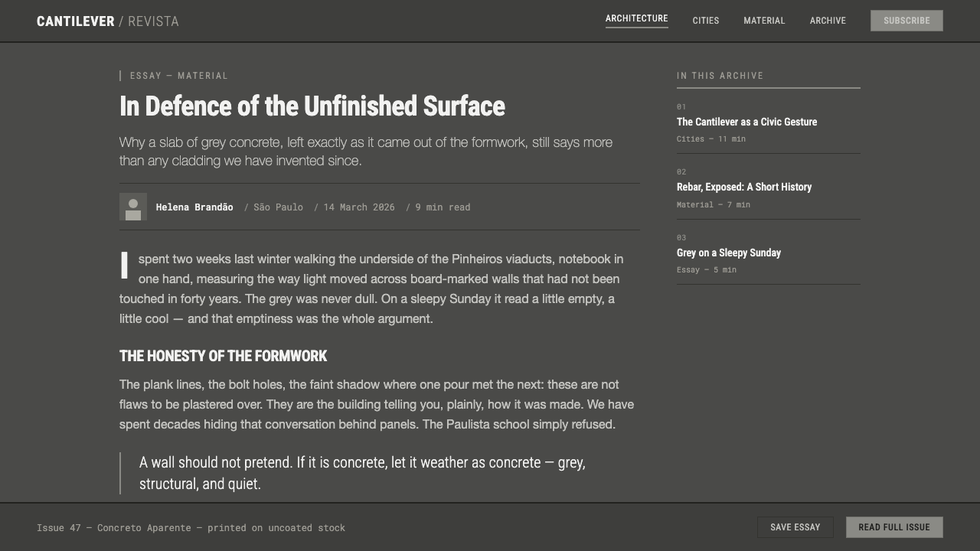Click The Honesty of the Formwork heading

[x=223, y=356]
